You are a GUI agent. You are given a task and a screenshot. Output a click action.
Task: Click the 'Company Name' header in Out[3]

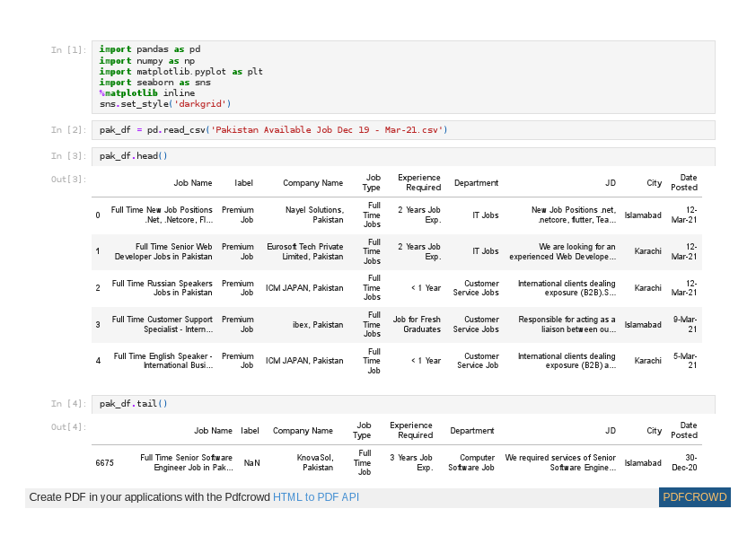313,183
